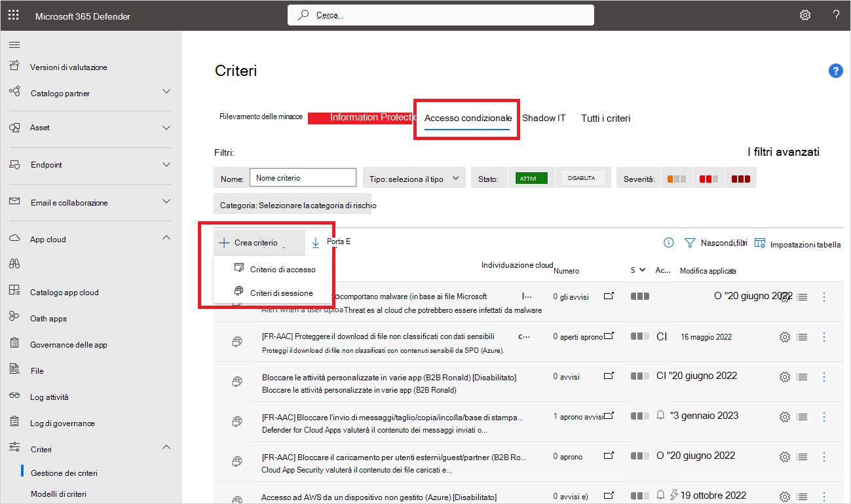Open Gestione dei criteri in sidebar
This screenshot has width=851, height=504.
[64, 473]
